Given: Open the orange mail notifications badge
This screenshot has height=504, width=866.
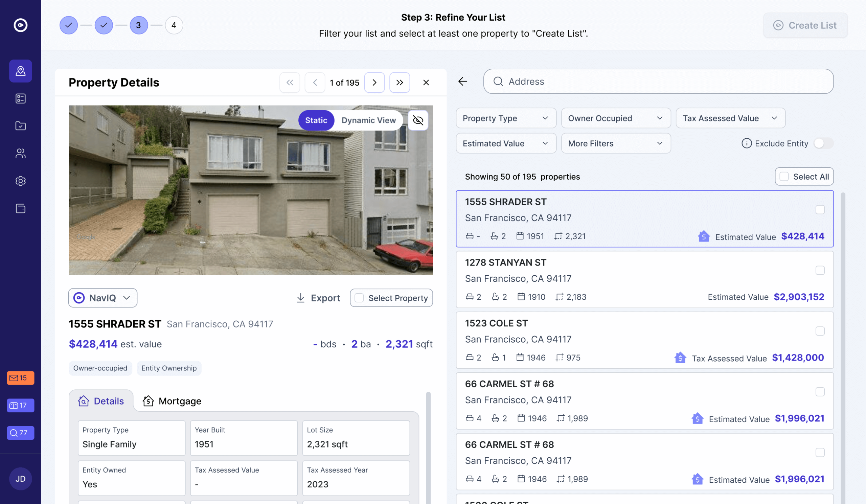Looking at the screenshot, I should 20,378.
